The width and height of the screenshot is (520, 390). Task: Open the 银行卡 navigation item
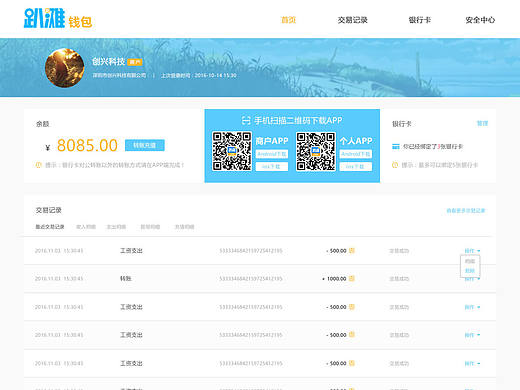click(420, 20)
